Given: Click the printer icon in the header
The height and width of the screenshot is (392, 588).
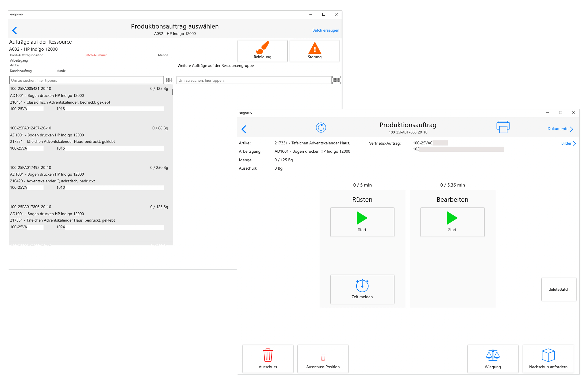Looking at the screenshot, I should click(503, 127).
